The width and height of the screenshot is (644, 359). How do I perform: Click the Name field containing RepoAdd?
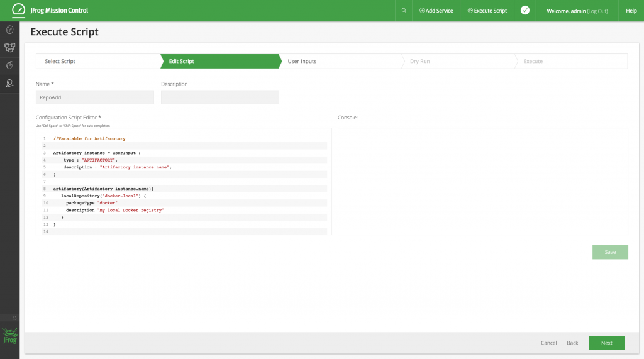click(x=95, y=97)
